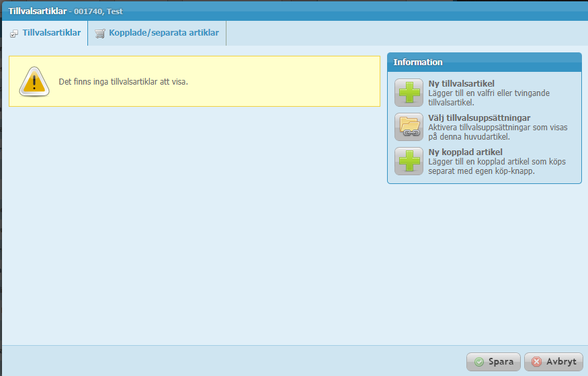The image size is (588, 376).
Task: Click the yellow warning triangle icon
Action: pyautogui.click(x=34, y=82)
